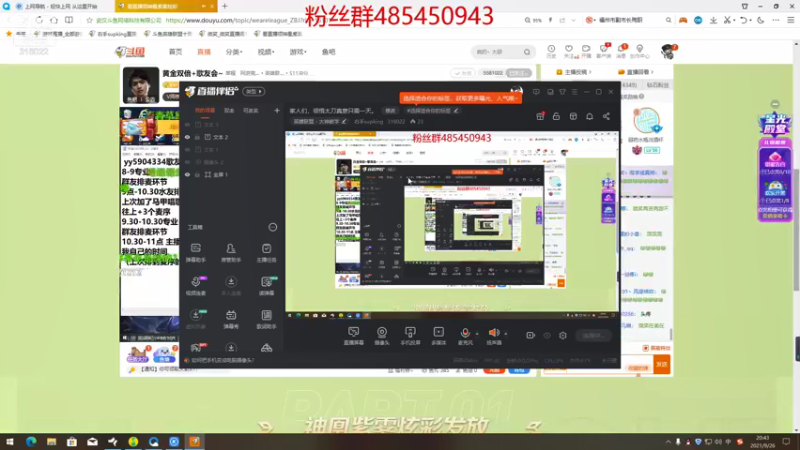The width and height of the screenshot is (800, 450).
Task: Click the 修改 button next to stream title
Action: [x=390, y=110]
